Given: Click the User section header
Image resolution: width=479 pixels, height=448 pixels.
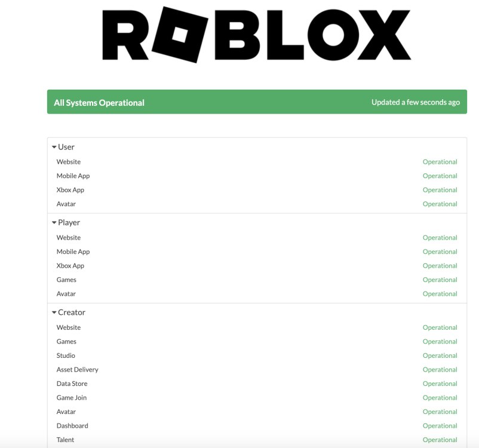Looking at the screenshot, I should pyautogui.click(x=66, y=147).
